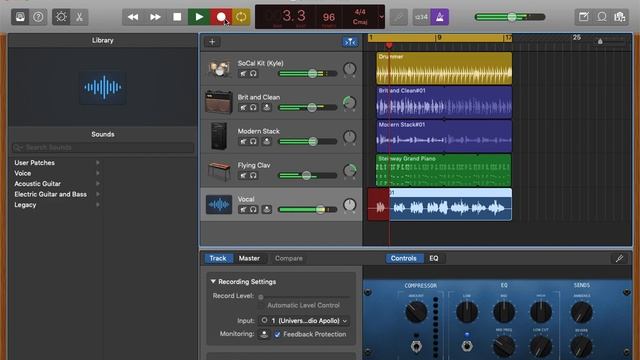Click the Compare button

pos(289,258)
